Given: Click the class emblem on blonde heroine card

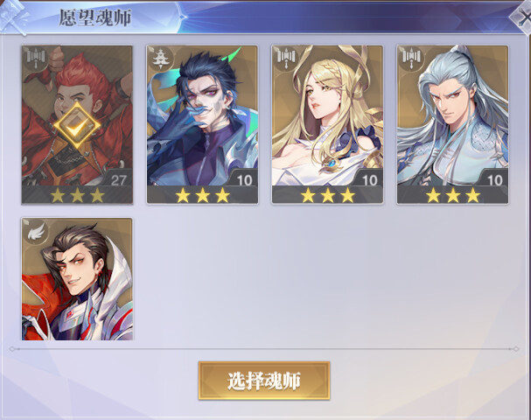Looking at the screenshot, I should click(285, 58).
